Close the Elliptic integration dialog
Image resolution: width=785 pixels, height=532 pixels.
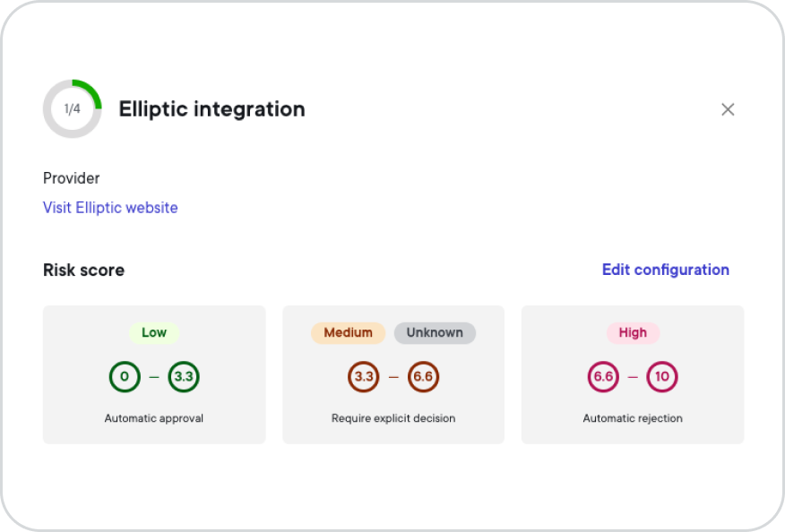[728, 109]
